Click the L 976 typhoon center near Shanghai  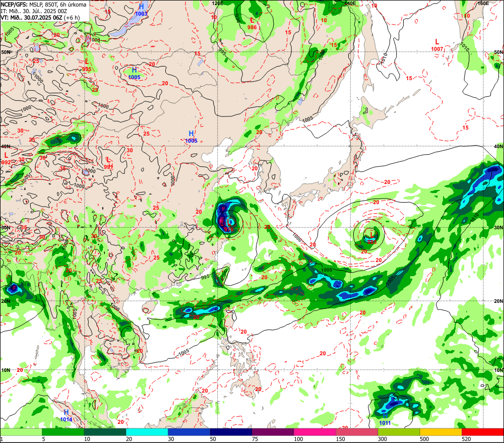[228, 225]
